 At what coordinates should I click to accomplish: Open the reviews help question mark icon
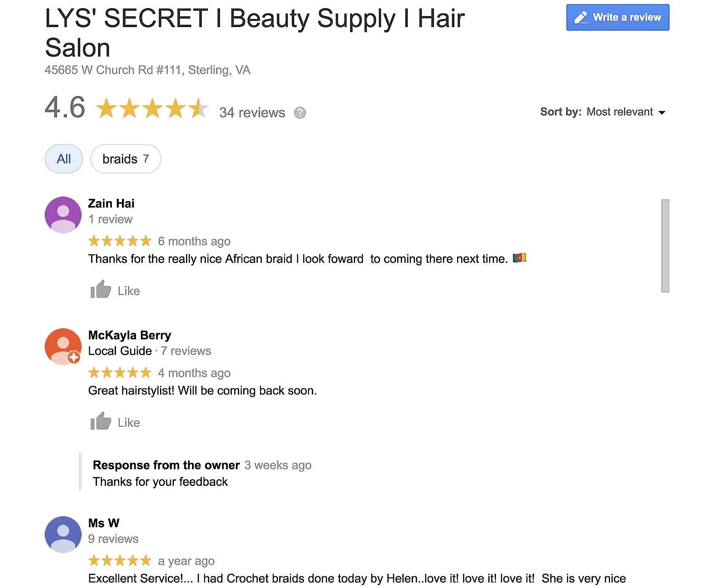(x=300, y=113)
